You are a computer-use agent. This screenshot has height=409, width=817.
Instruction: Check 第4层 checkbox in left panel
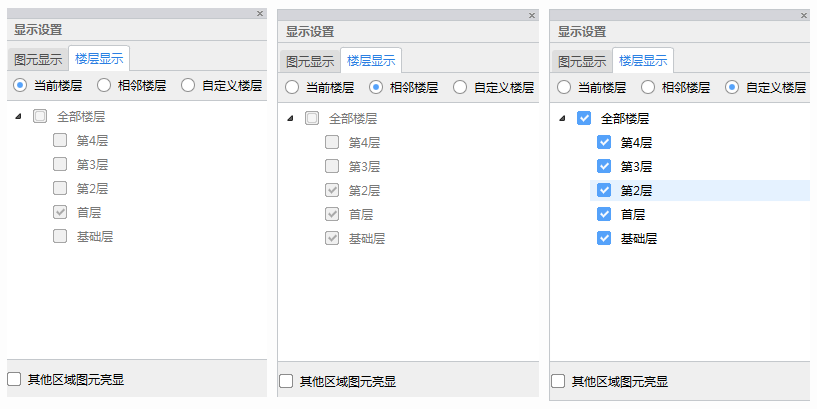pos(60,140)
